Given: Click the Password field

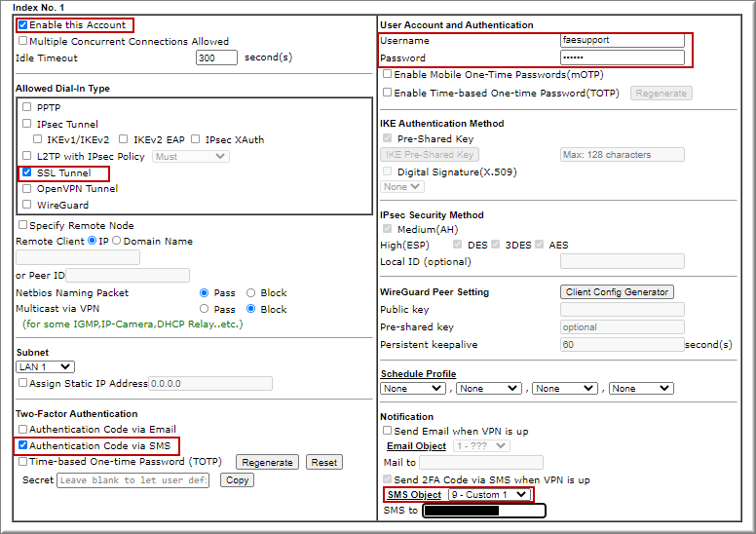Looking at the screenshot, I should 623,57.
